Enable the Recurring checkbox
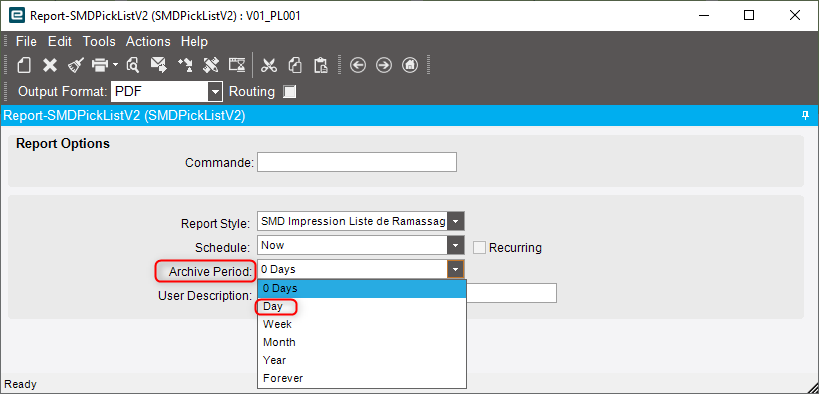 click(479, 247)
